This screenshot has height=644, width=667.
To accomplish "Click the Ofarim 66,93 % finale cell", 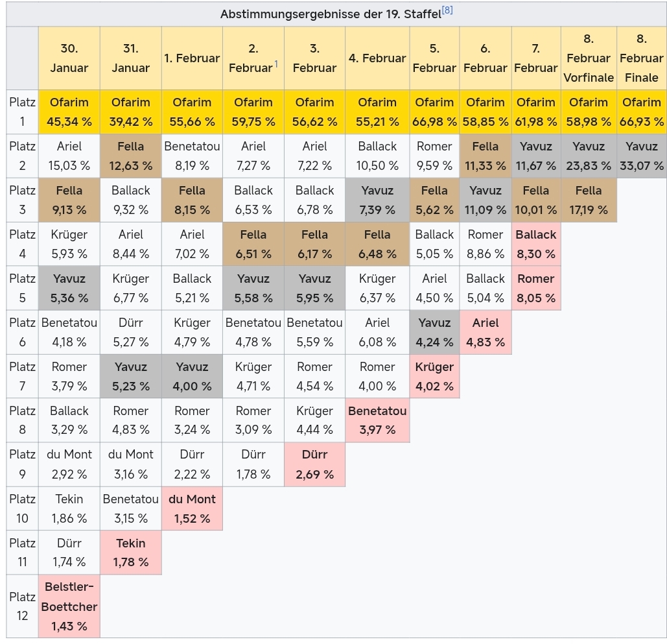I will point(641,112).
